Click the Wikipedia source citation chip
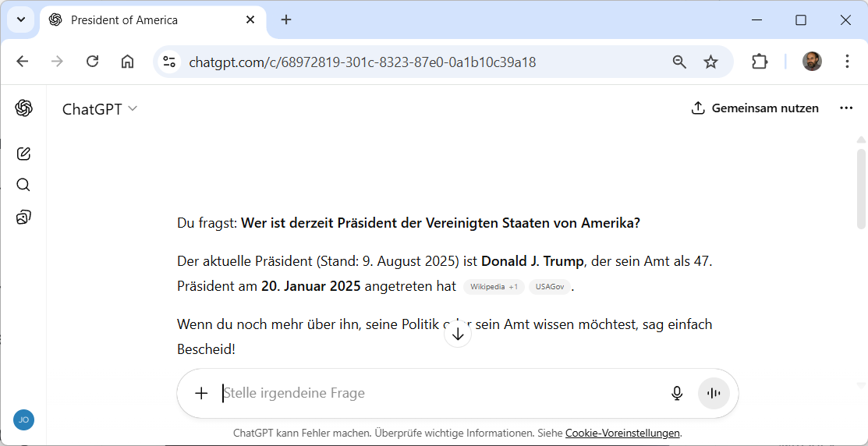 click(x=494, y=287)
